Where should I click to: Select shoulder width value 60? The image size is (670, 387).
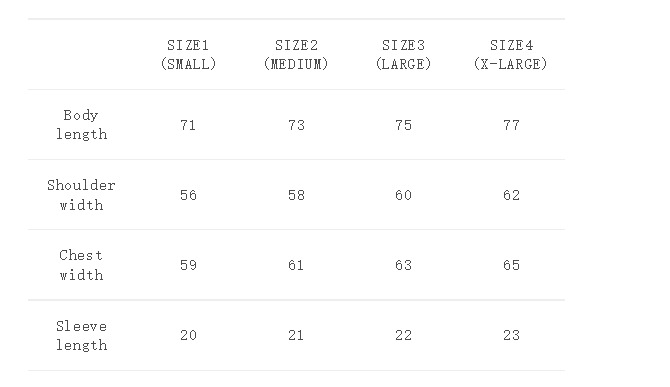(x=403, y=195)
